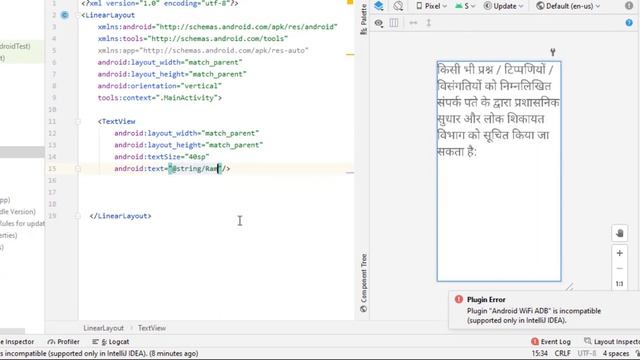Change the CRLF line separator
640x360 pixels.
point(562,353)
